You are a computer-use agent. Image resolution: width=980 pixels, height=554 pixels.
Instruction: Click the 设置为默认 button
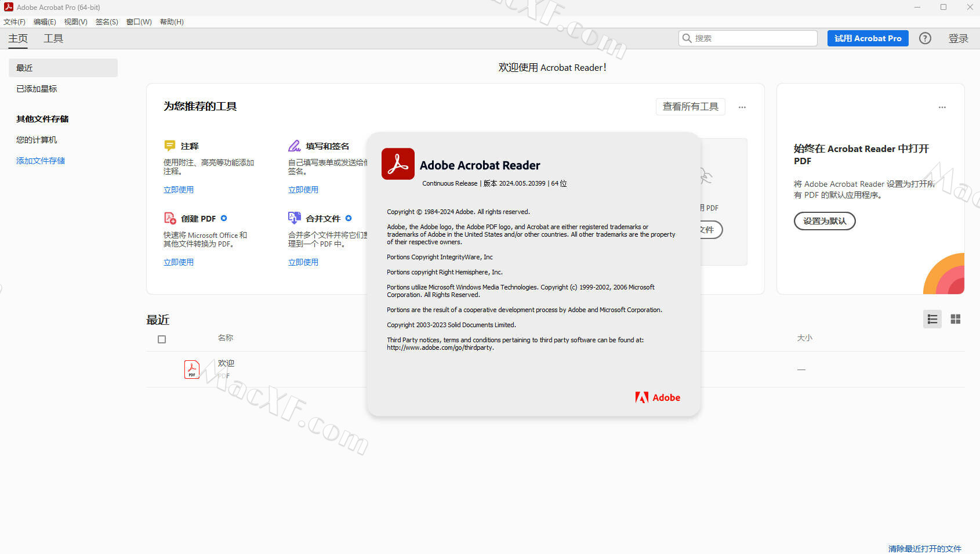click(825, 221)
